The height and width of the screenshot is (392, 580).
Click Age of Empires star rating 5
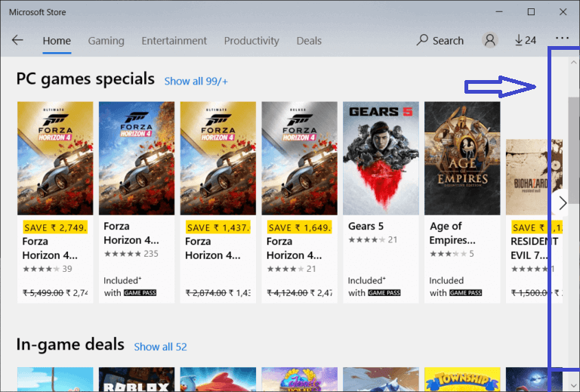click(x=452, y=254)
